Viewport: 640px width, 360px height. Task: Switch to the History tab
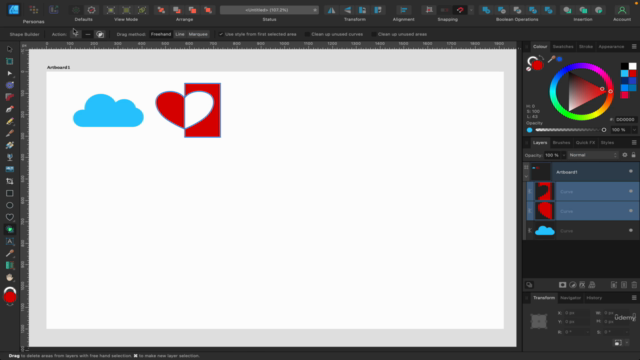coord(594,298)
